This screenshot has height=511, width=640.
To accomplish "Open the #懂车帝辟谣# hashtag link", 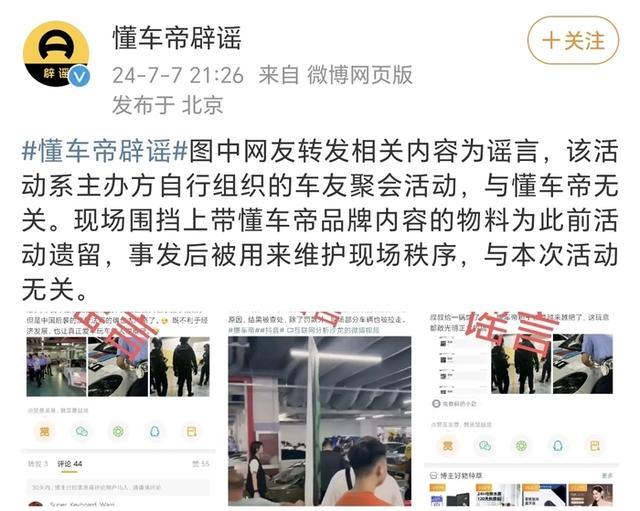I will (104, 151).
